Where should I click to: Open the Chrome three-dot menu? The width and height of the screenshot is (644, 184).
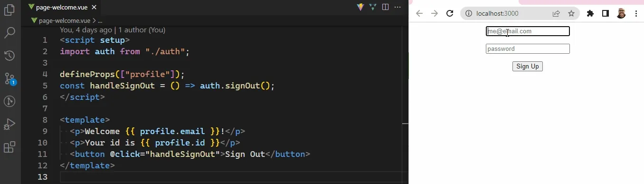pyautogui.click(x=636, y=13)
